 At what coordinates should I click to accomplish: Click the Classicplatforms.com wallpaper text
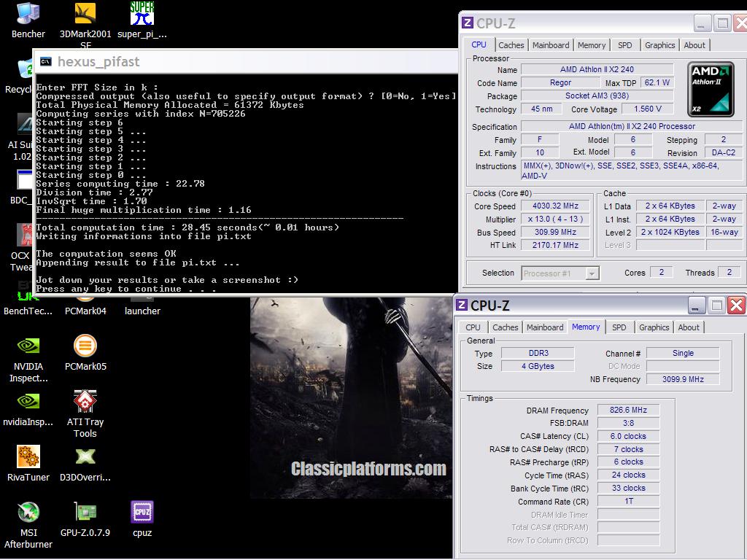(368, 469)
